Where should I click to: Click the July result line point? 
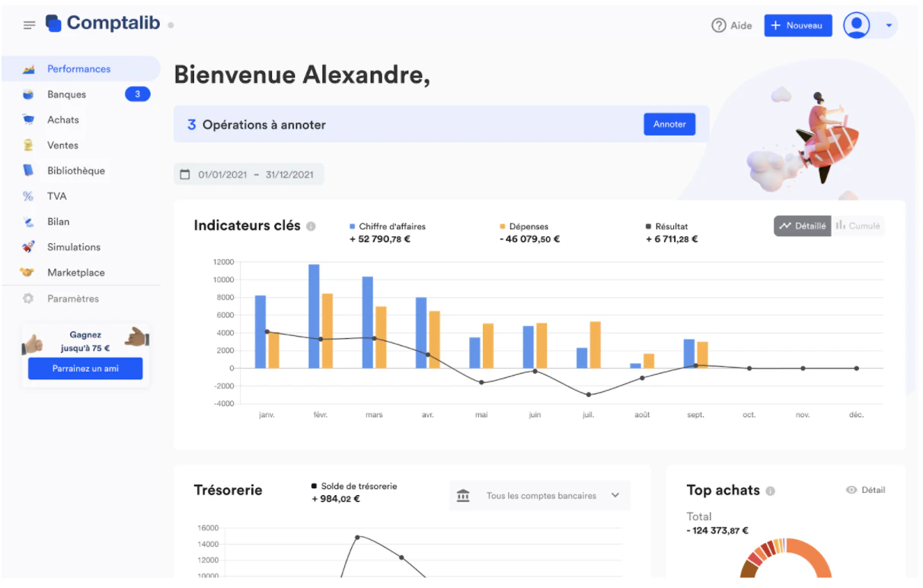[x=589, y=395]
